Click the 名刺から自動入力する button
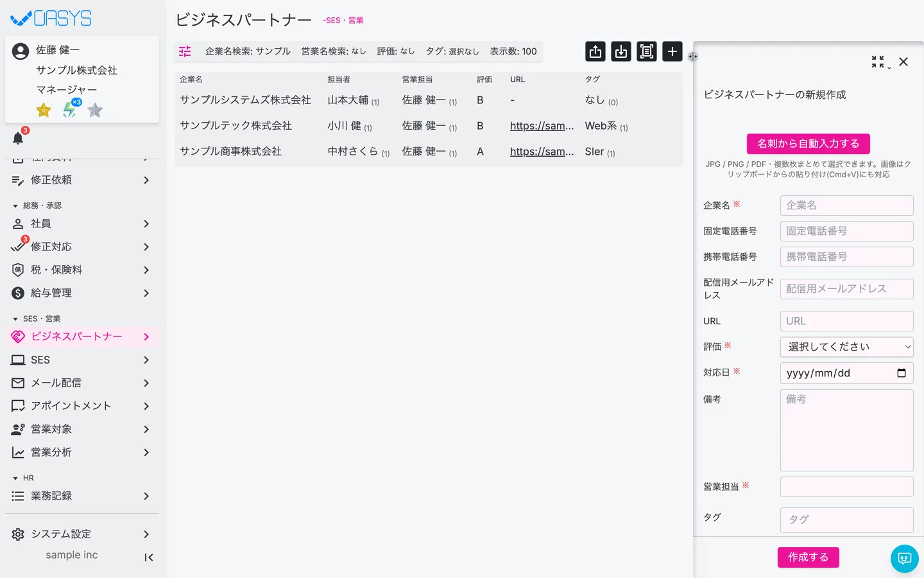Image resolution: width=924 pixels, height=578 pixels. (809, 144)
